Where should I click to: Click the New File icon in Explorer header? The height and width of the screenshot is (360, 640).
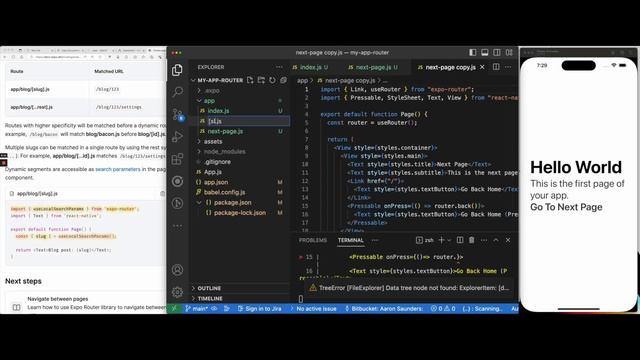tap(250, 80)
